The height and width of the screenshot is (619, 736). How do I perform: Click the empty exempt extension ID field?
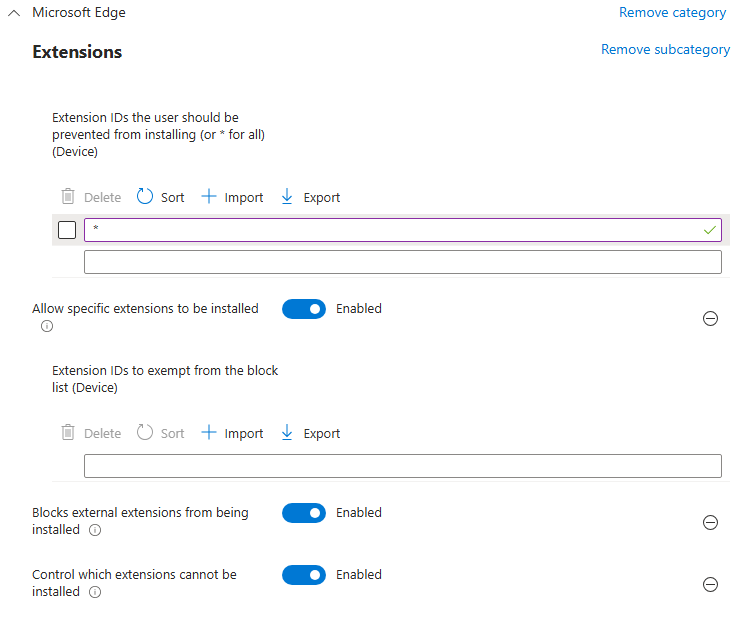[x=402, y=466]
